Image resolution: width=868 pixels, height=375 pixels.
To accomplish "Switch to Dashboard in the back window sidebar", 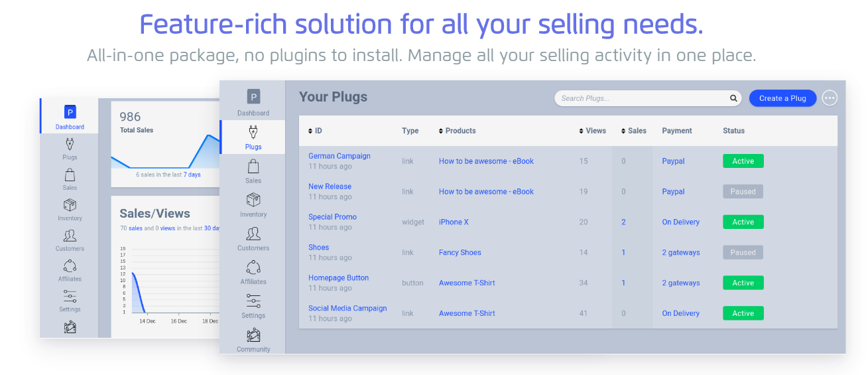I will [x=70, y=117].
